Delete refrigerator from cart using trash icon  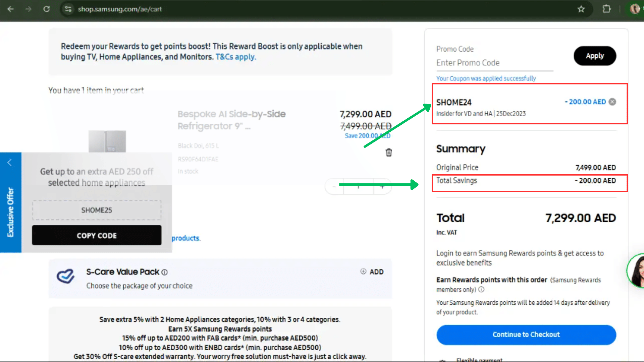pyautogui.click(x=389, y=153)
